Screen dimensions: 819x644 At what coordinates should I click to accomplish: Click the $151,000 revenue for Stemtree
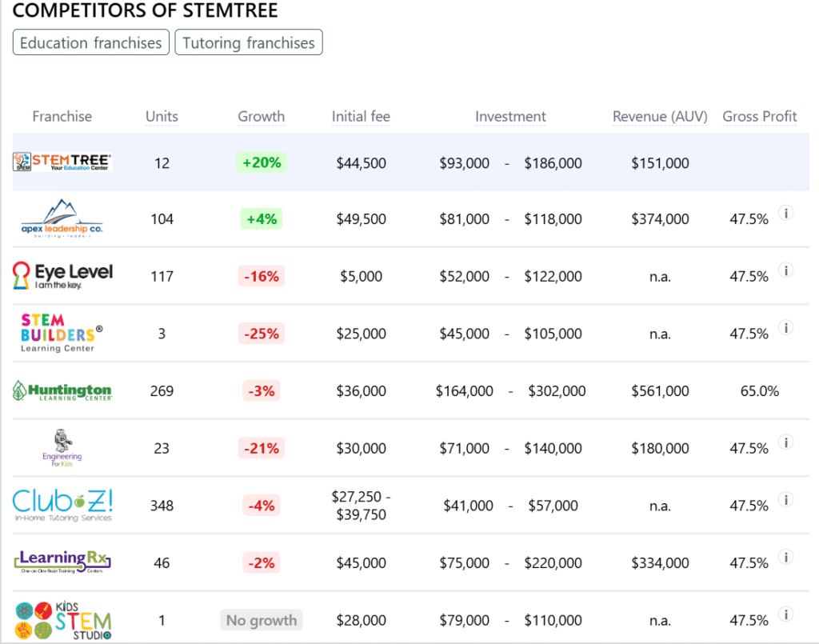point(660,163)
